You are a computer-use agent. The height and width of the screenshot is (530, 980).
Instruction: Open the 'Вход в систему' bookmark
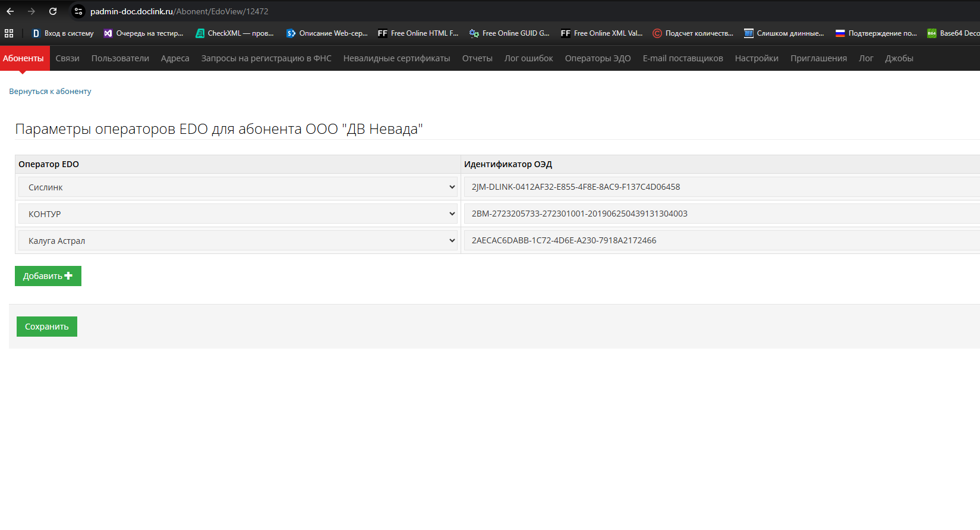tap(63, 33)
